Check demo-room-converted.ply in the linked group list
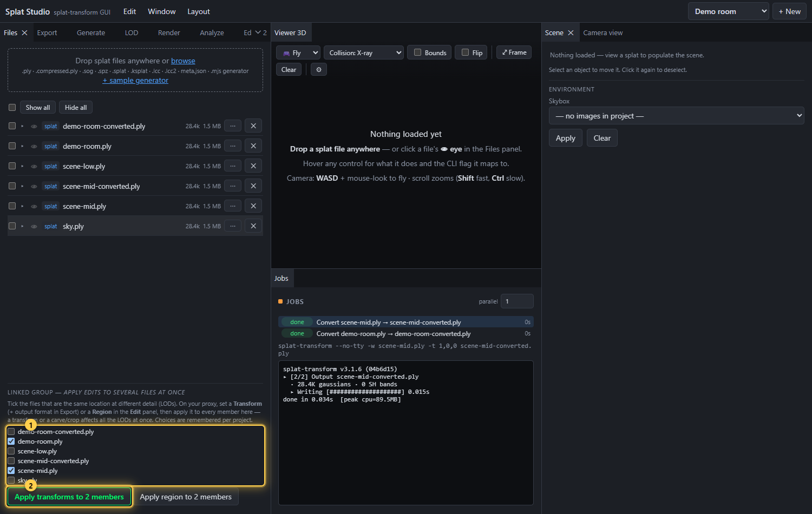Screen dimensions: 812x514 tap(11, 432)
